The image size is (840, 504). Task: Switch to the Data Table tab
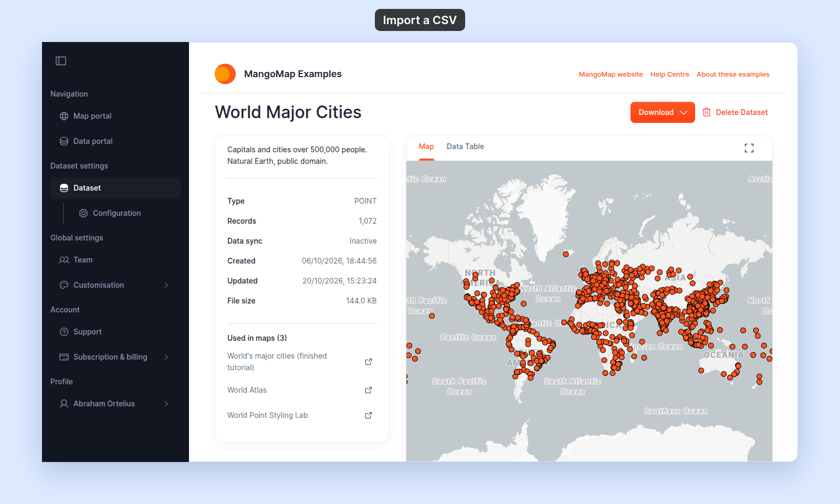click(465, 146)
